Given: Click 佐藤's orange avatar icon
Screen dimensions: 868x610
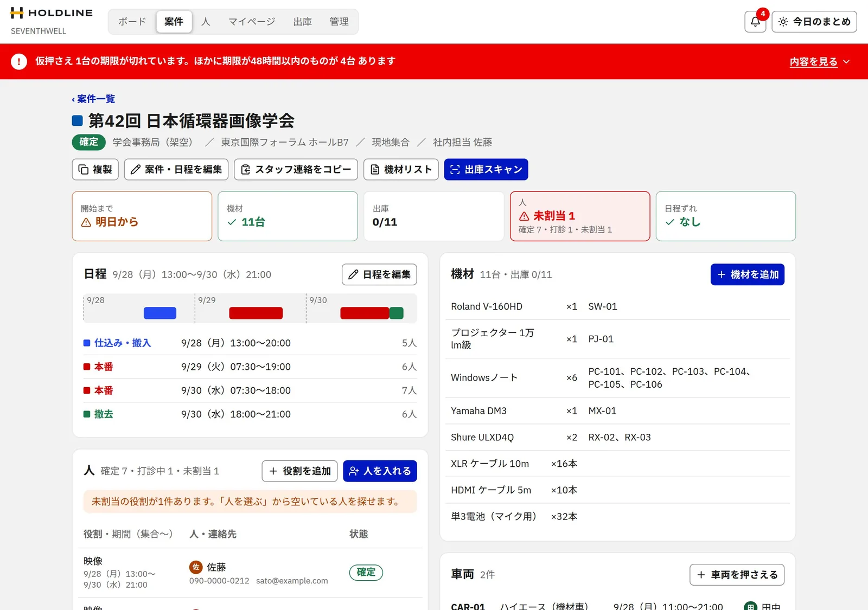Looking at the screenshot, I should tap(196, 567).
